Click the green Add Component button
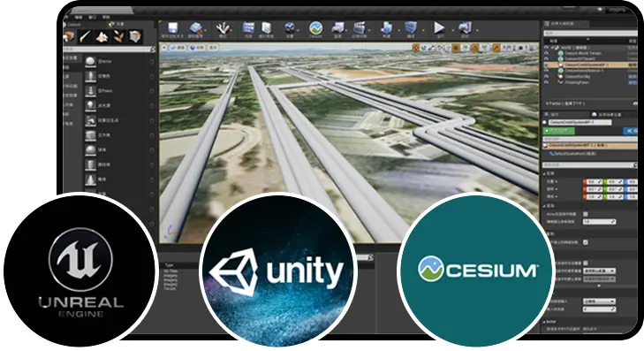The height and width of the screenshot is (351, 644). (558, 131)
